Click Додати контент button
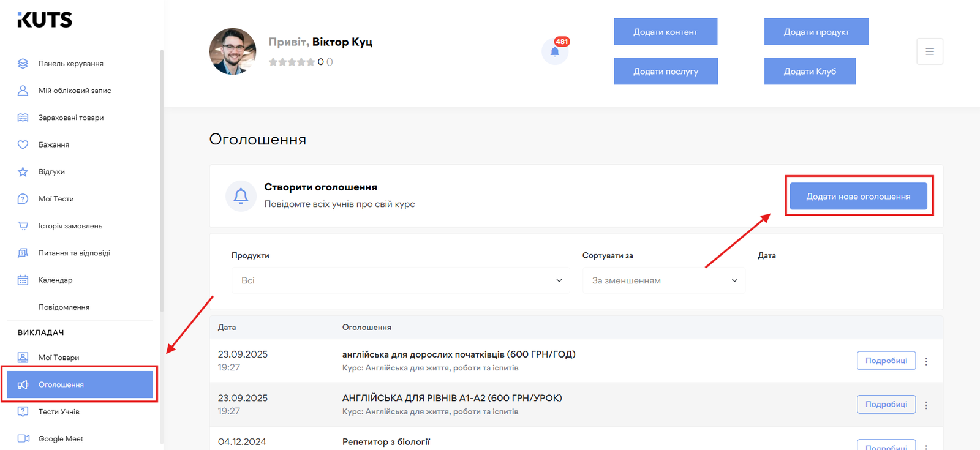Image resolution: width=980 pixels, height=450 pixels. (665, 32)
